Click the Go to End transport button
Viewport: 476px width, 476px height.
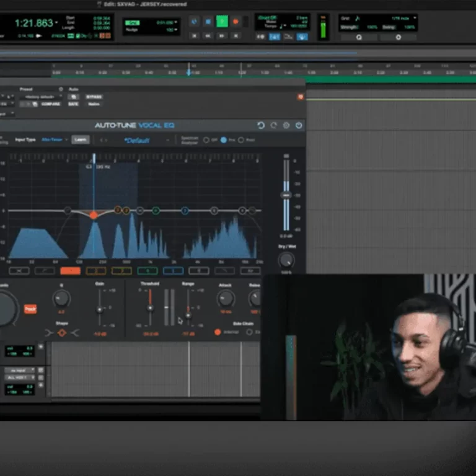236,36
